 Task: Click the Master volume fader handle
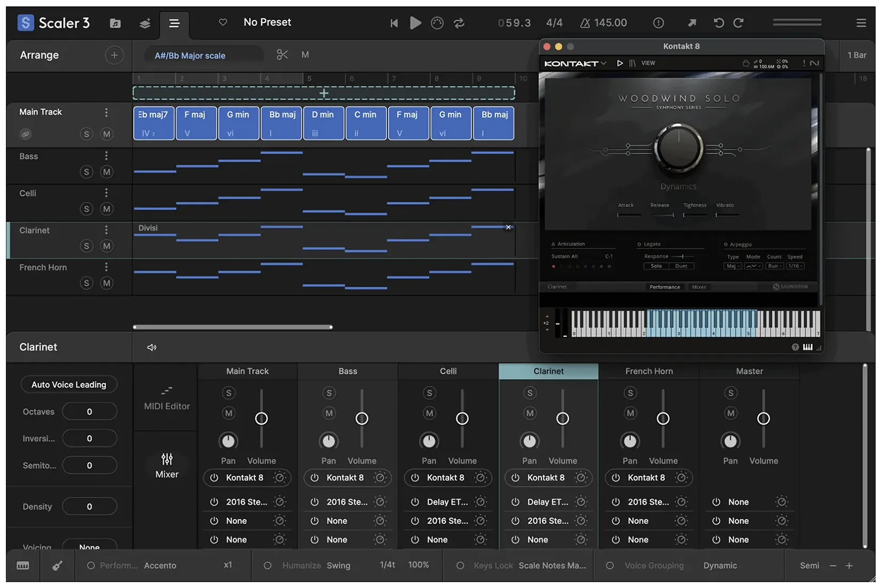click(x=764, y=419)
